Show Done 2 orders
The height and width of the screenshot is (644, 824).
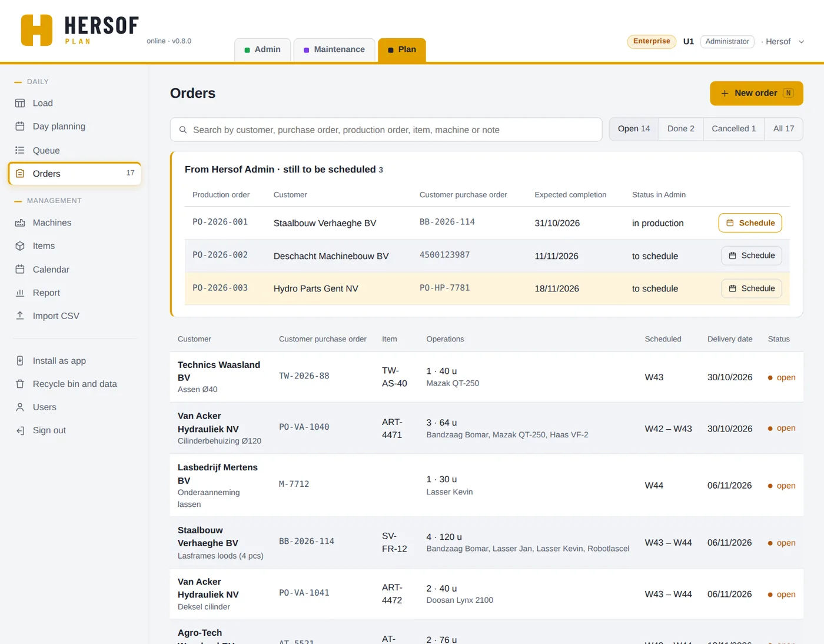pyautogui.click(x=681, y=129)
